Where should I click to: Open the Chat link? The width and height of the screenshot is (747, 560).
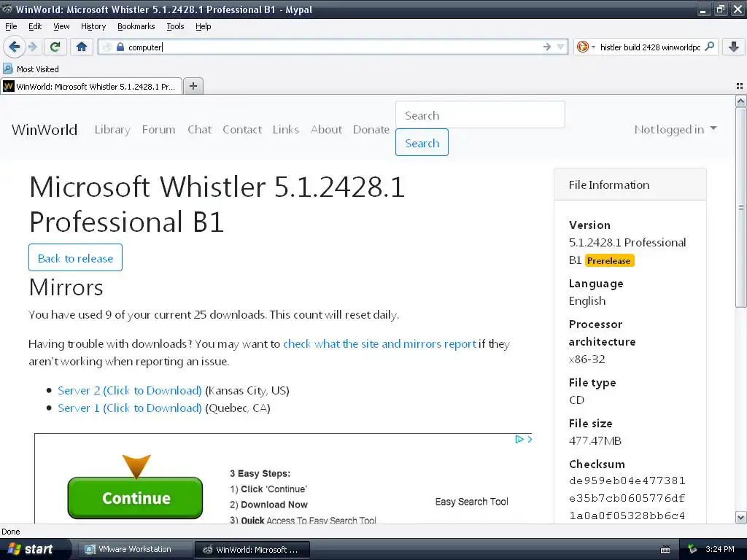tap(200, 130)
